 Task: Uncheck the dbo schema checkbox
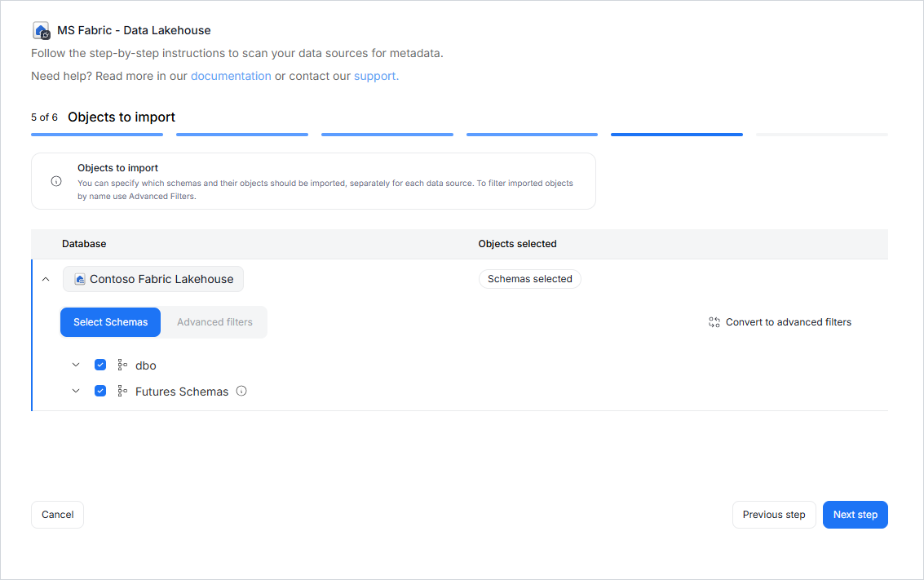tap(100, 365)
